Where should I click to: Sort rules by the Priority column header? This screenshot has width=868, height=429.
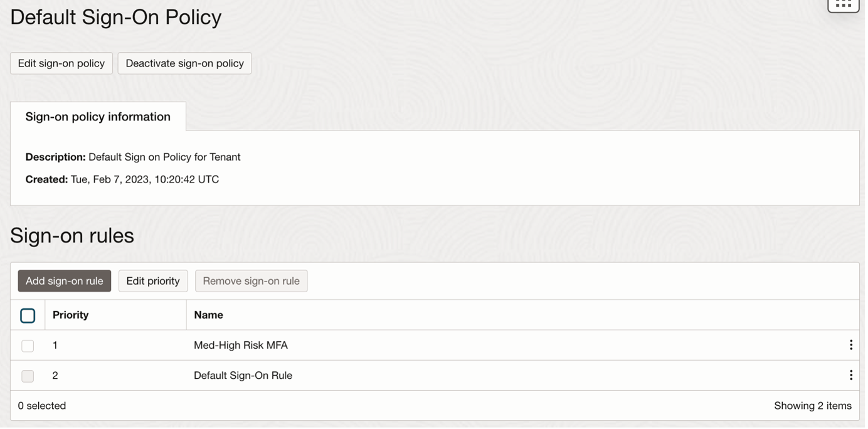[70, 314]
